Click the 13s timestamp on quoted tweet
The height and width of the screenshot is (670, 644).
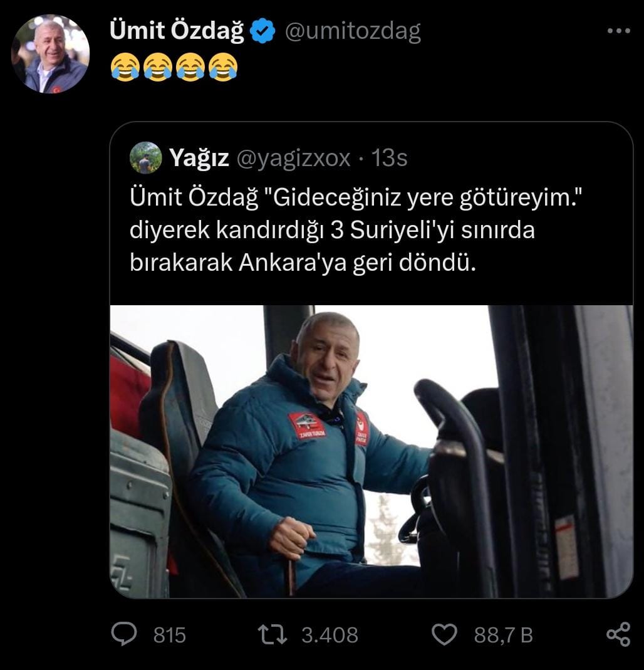(389, 158)
